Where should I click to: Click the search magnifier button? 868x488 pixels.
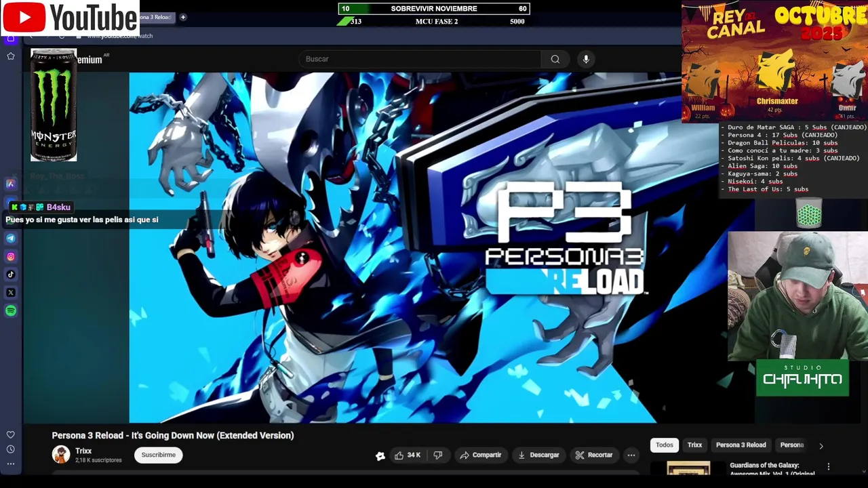555,59
